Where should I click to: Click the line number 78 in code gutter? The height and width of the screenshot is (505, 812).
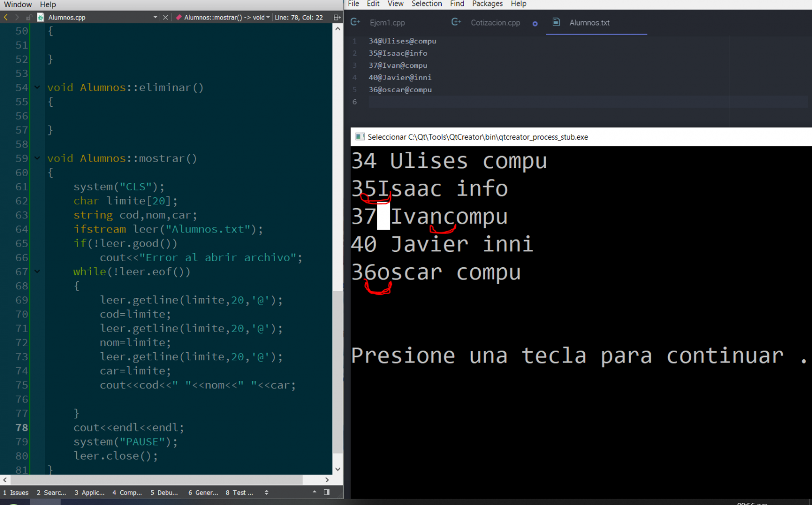(x=22, y=428)
